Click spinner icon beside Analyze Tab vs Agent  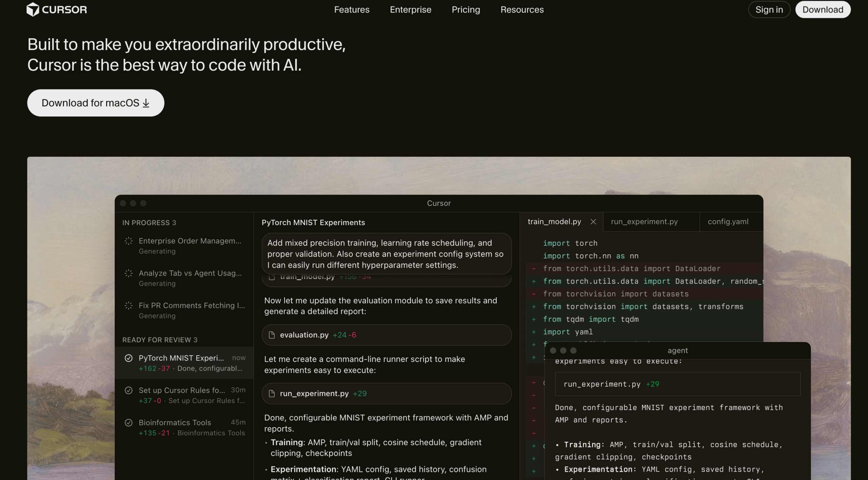[129, 273]
